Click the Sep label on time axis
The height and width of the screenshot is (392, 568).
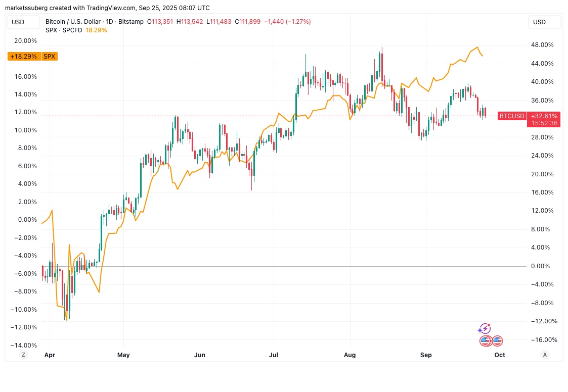(426, 355)
